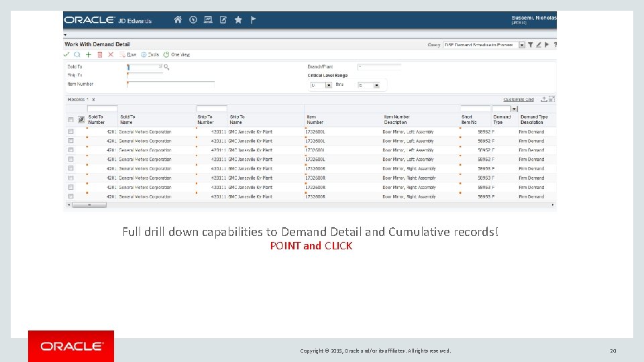Click the edit query pencil icon
The image size is (644, 362).
click(539, 45)
